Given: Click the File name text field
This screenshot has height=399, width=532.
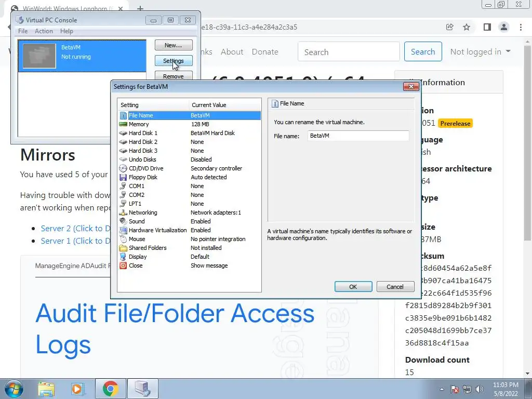Looking at the screenshot, I should coord(358,136).
